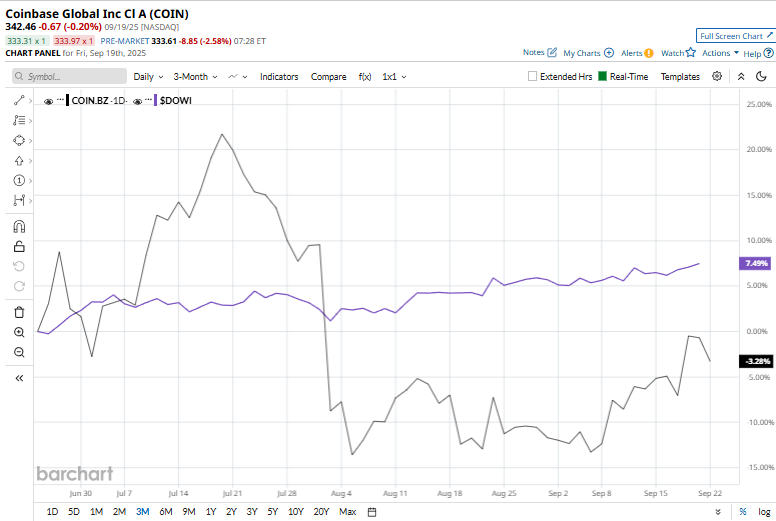Select the 1M range button
Image resolution: width=776 pixels, height=521 pixels.
click(x=97, y=512)
